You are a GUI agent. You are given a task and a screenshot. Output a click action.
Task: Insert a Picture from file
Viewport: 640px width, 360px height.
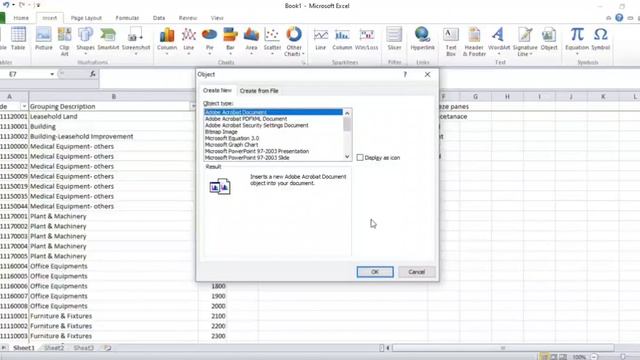43,39
